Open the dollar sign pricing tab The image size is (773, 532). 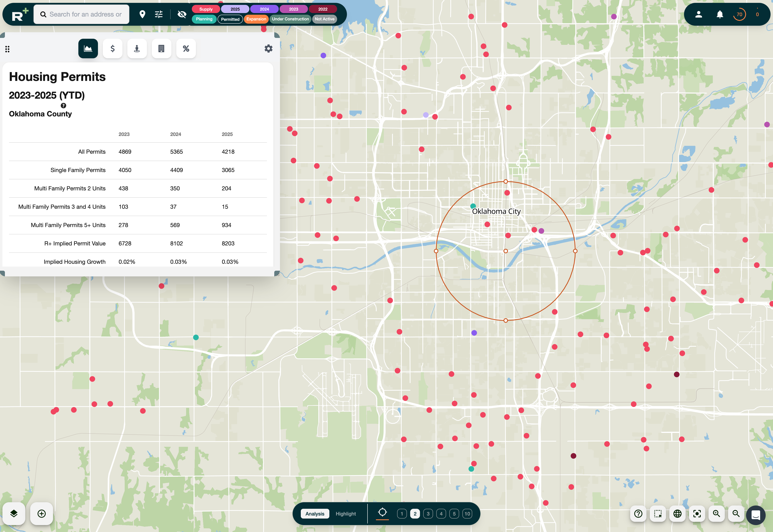pyautogui.click(x=112, y=49)
